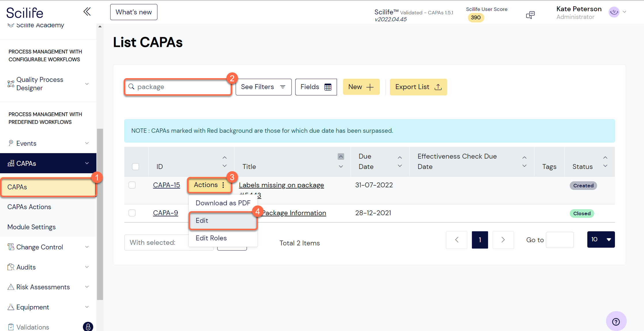The height and width of the screenshot is (331, 644).
Task: Toggle the select-all header checkbox
Action: coord(136,167)
